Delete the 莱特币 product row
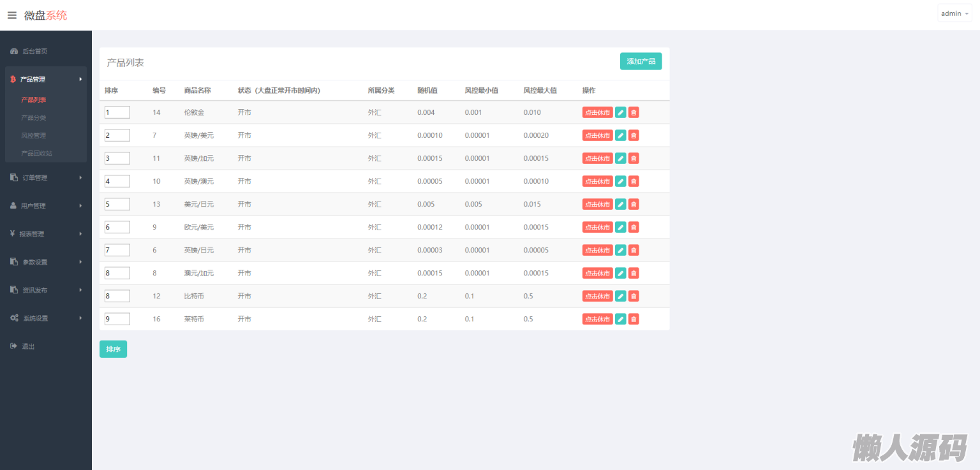 click(x=633, y=319)
